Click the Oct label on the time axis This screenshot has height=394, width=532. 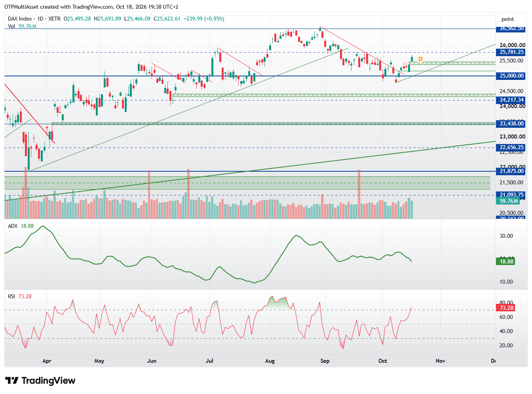pyautogui.click(x=383, y=361)
